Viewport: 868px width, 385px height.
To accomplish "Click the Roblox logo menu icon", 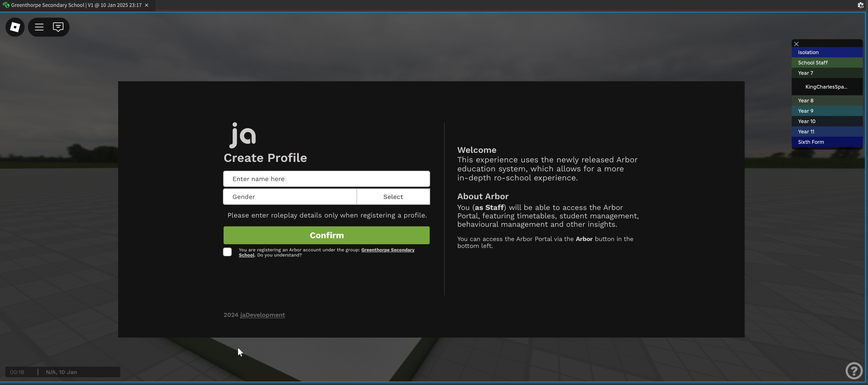I will (x=15, y=27).
